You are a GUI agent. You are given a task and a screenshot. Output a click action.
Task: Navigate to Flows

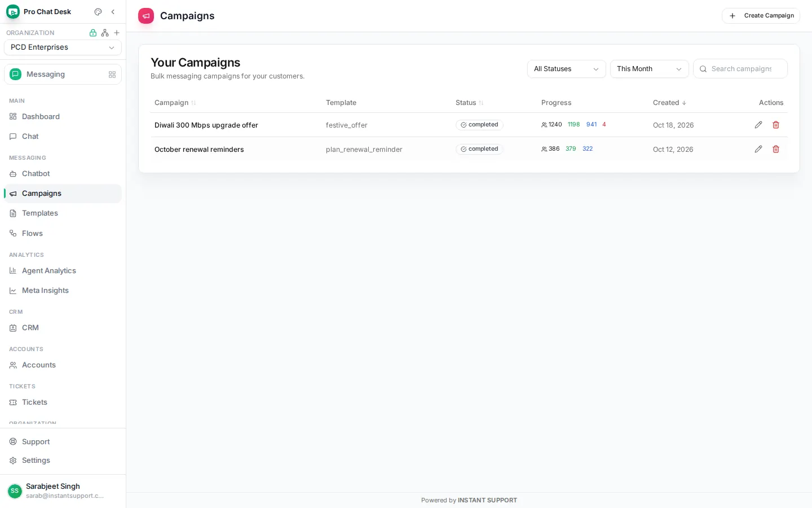[63, 234]
